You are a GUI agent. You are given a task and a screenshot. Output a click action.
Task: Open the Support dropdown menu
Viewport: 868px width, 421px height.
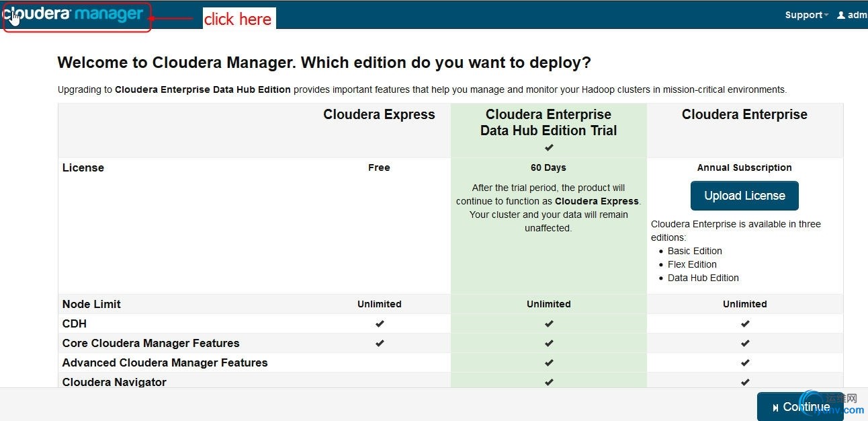[x=806, y=15]
